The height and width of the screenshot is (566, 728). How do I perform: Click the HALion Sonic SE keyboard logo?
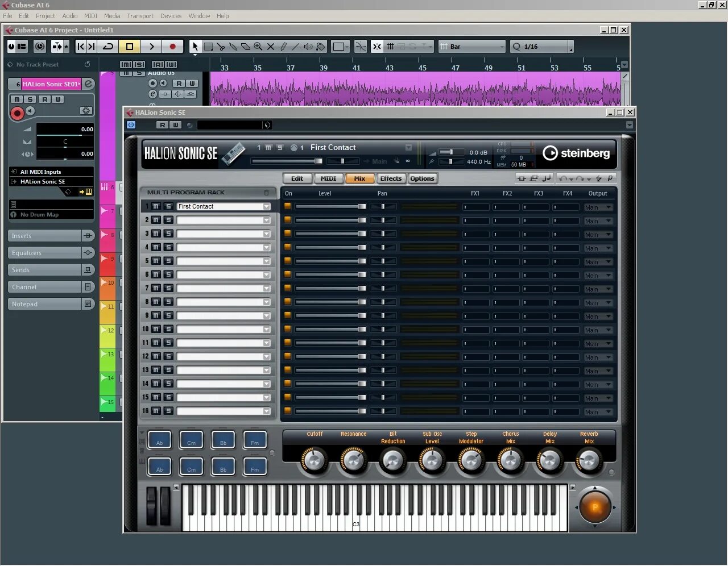click(x=233, y=153)
